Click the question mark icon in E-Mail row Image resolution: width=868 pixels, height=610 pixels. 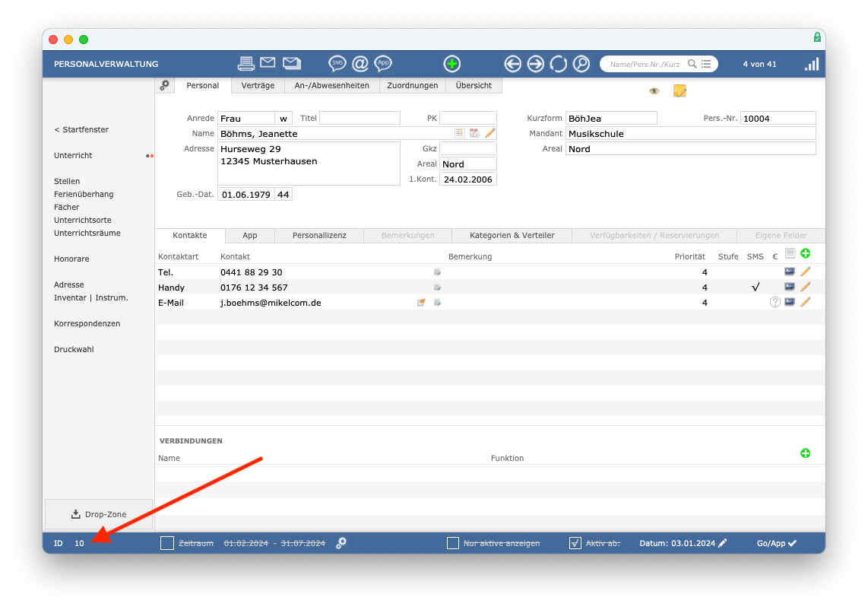(x=775, y=302)
